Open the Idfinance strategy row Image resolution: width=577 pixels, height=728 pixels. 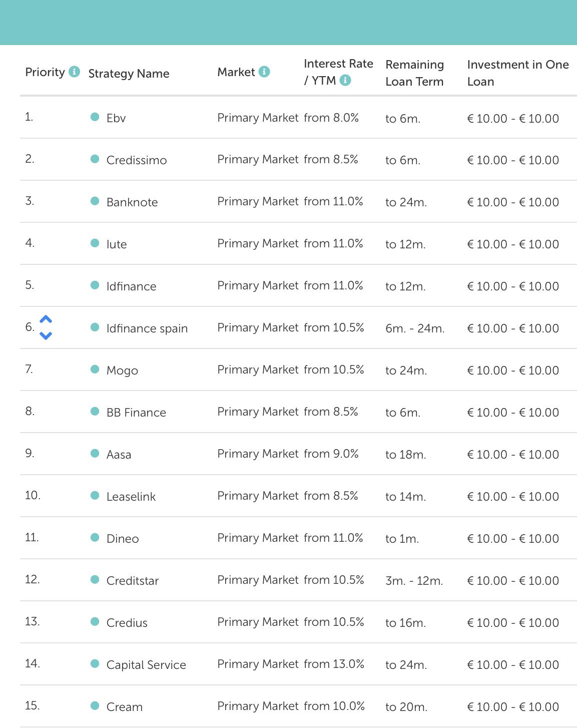click(x=131, y=286)
